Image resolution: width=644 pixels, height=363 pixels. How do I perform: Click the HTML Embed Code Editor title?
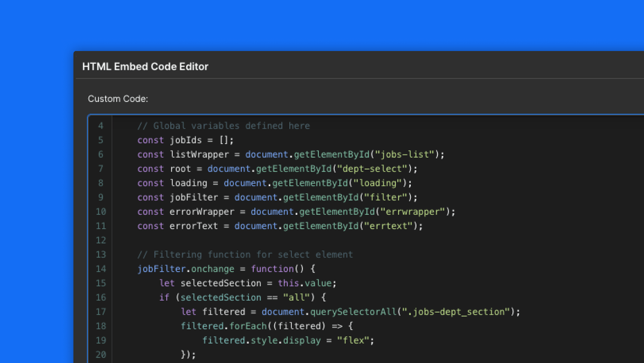(x=145, y=66)
